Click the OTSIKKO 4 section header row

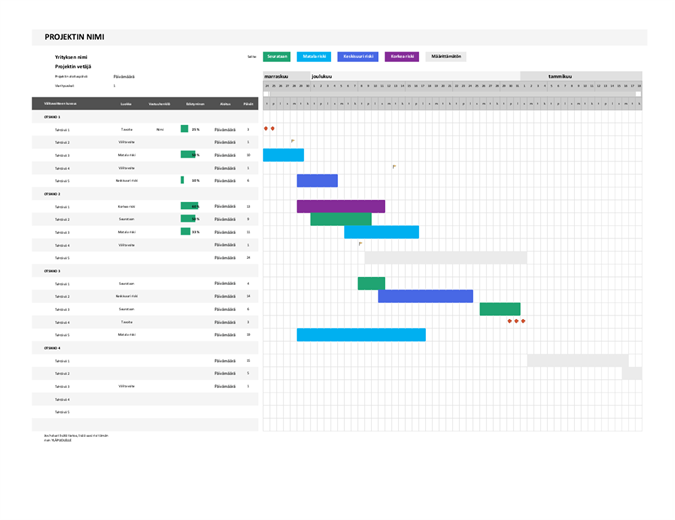(x=145, y=348)
